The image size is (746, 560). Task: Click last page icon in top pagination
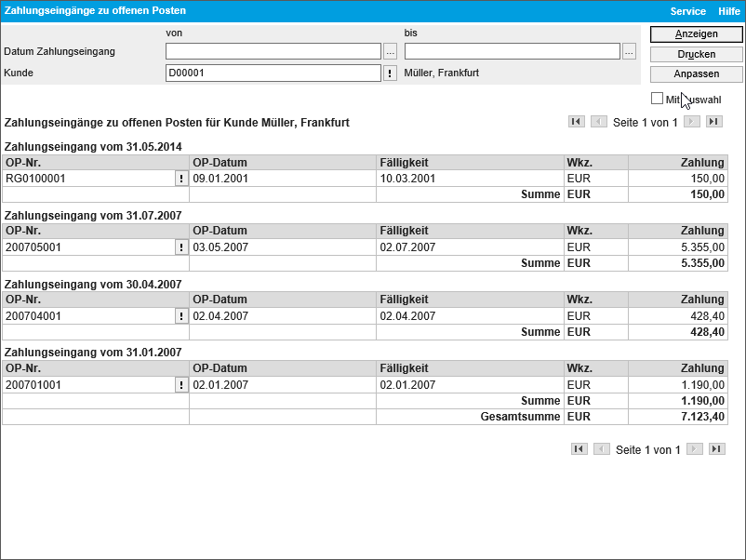point(713,122)
